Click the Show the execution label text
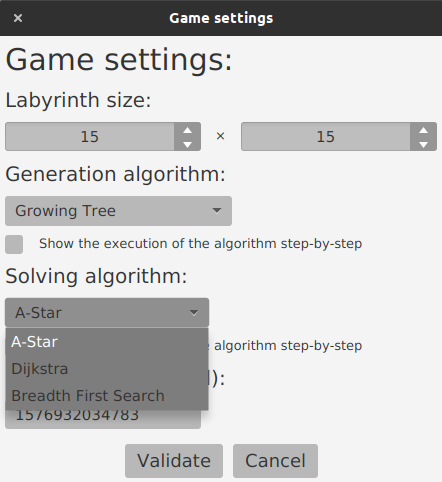Viewport: 442px width, 482px height. (x=200, y=244)
